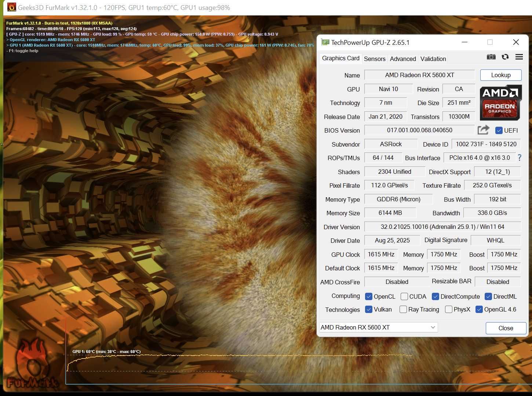Click the Driver Version value field

coord(442,227)
